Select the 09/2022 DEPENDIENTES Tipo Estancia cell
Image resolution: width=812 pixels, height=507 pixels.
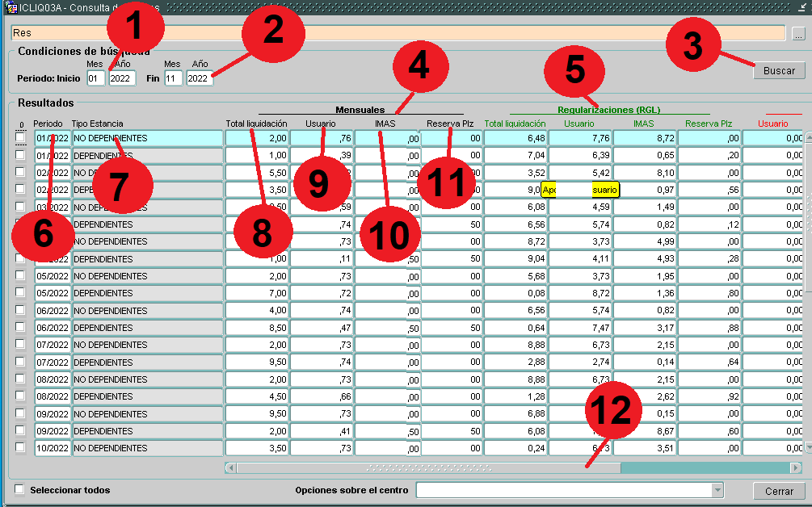[147, 431]
